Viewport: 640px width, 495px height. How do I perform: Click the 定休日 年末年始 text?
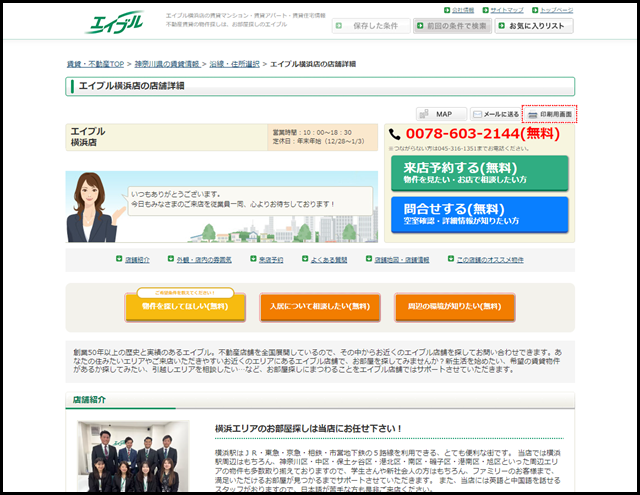(x=318, y=142)
